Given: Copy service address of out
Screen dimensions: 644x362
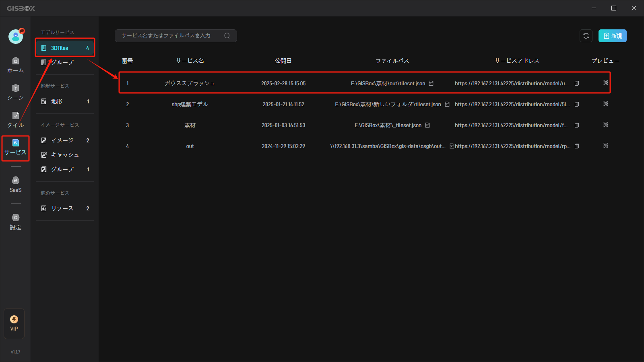Looking at the screenshot, I should 577,146.
